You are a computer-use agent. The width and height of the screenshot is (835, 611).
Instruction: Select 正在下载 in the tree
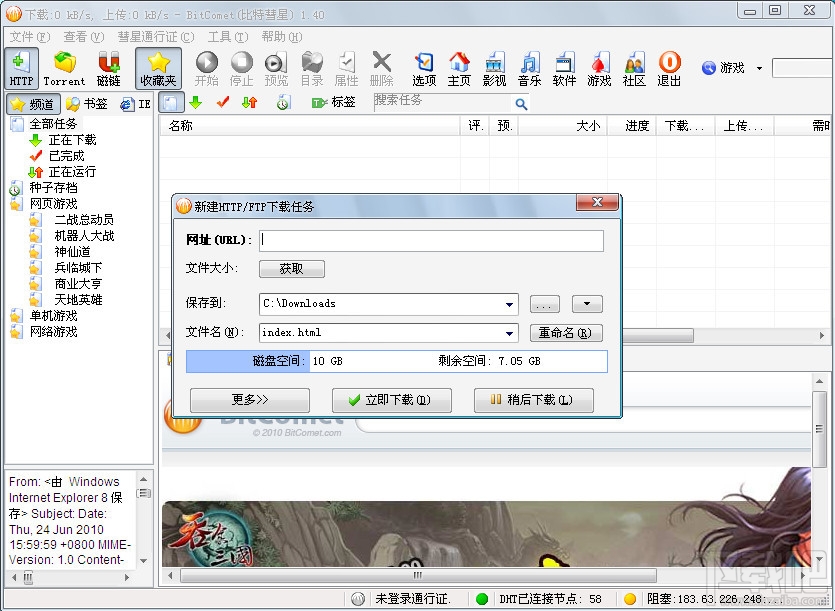click(72, 140)
